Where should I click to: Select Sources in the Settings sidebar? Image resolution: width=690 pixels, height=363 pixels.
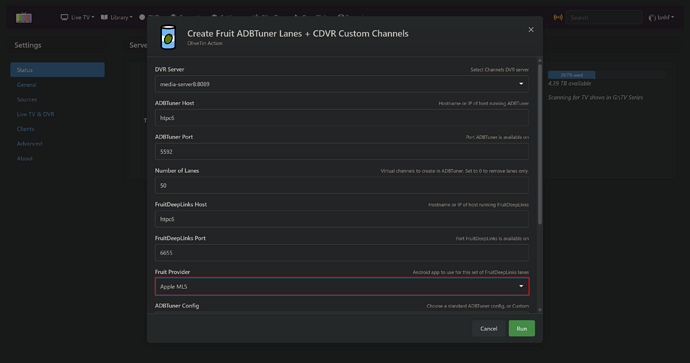27,99
